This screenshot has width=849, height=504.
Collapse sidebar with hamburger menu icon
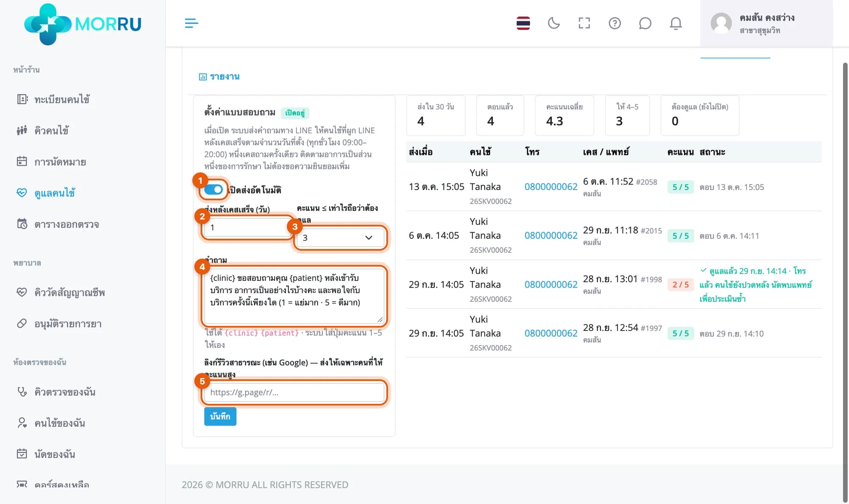(x=191, y=23)
